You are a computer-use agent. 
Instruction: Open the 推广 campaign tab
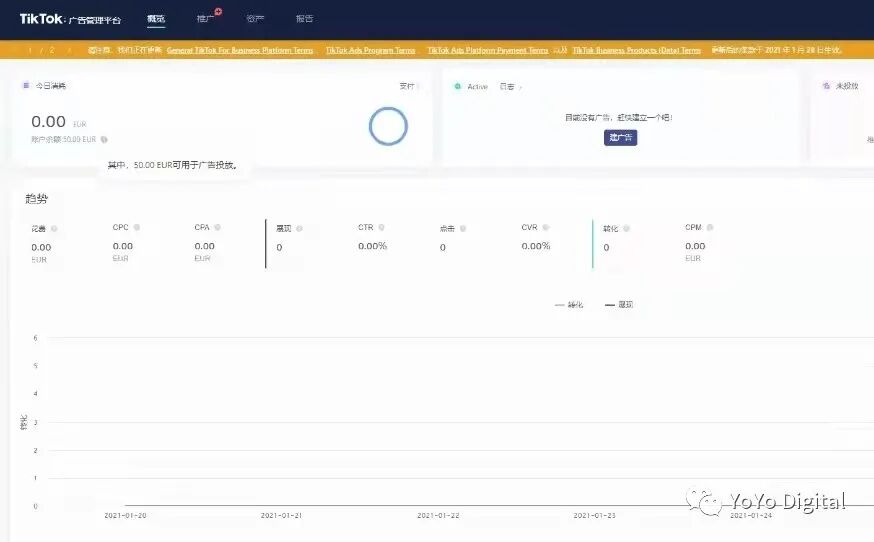(205, 18)
